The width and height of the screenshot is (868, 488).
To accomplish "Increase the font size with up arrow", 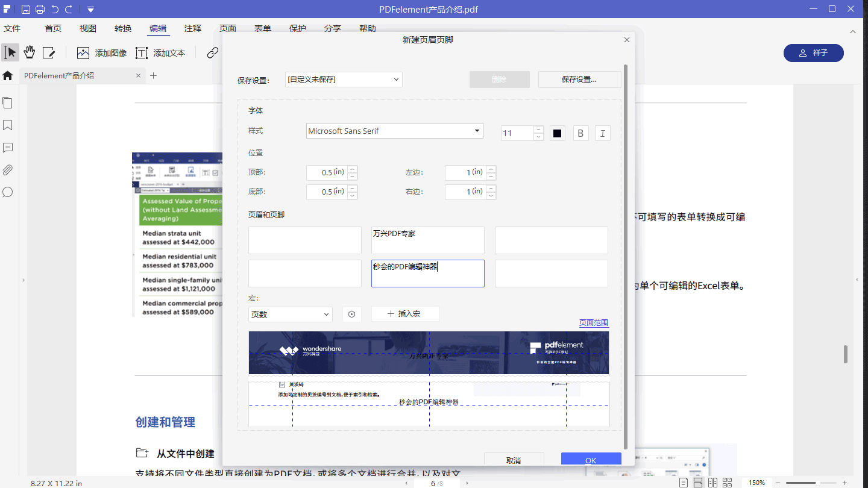I will click(539, 130).
